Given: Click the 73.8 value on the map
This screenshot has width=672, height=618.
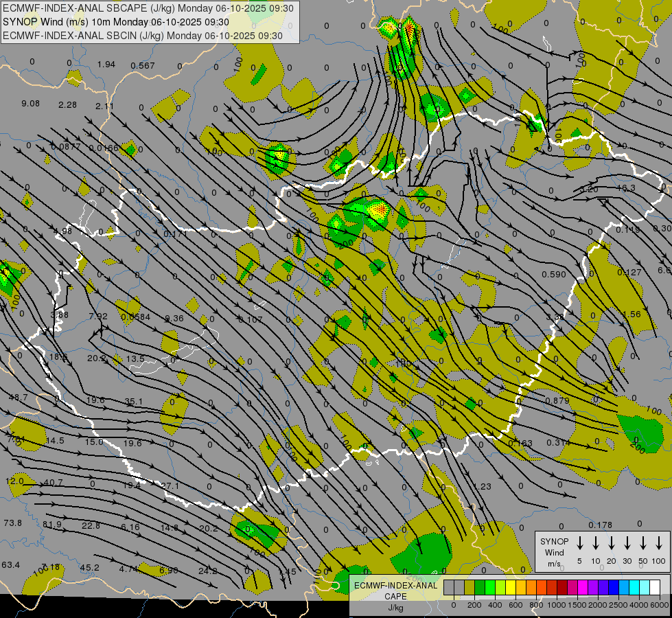Looking at the screenshot, I should [12, 523].
